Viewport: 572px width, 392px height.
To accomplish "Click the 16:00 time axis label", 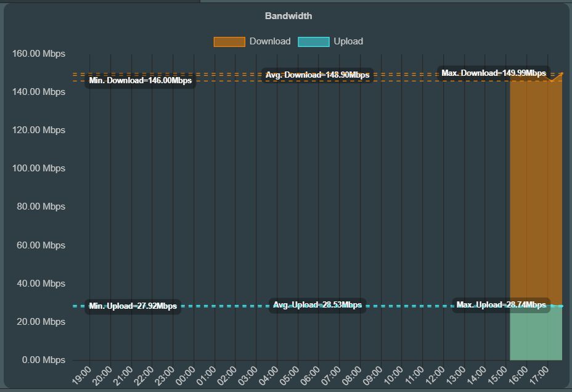I will point(518,376).
